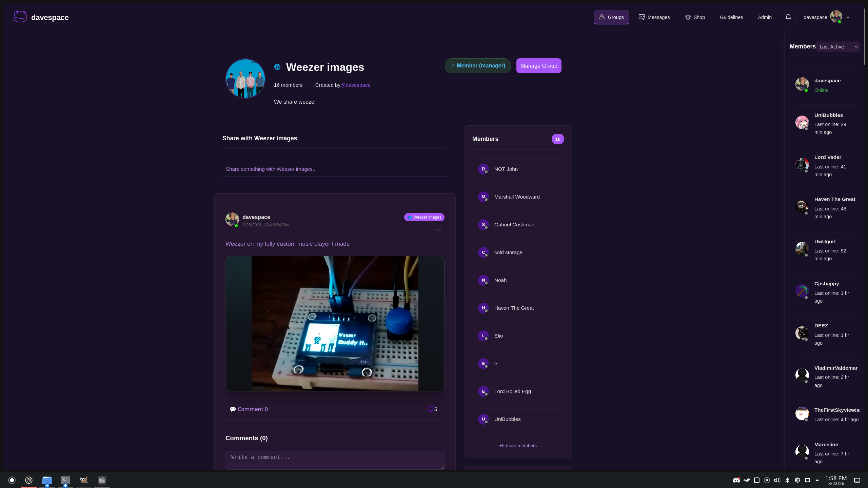Click the Manage Group button
This screenshot has height=488, width=868.
click(x=538, y=66)
